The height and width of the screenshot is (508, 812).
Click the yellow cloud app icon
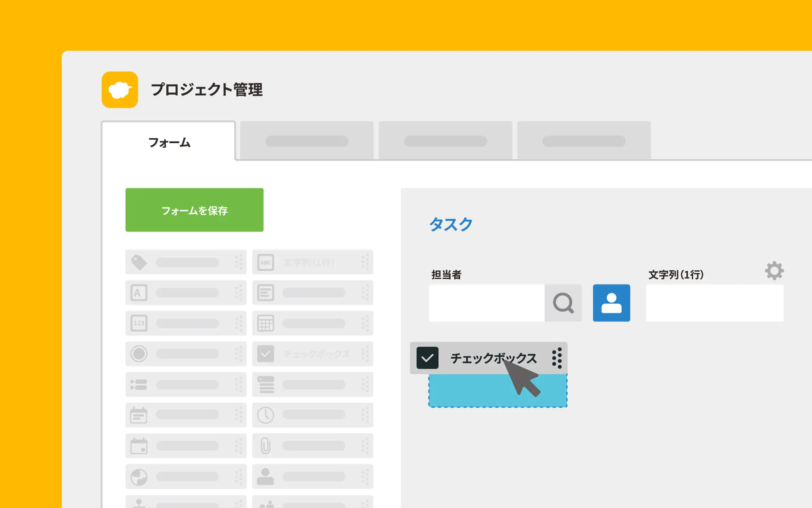(120, 90)
